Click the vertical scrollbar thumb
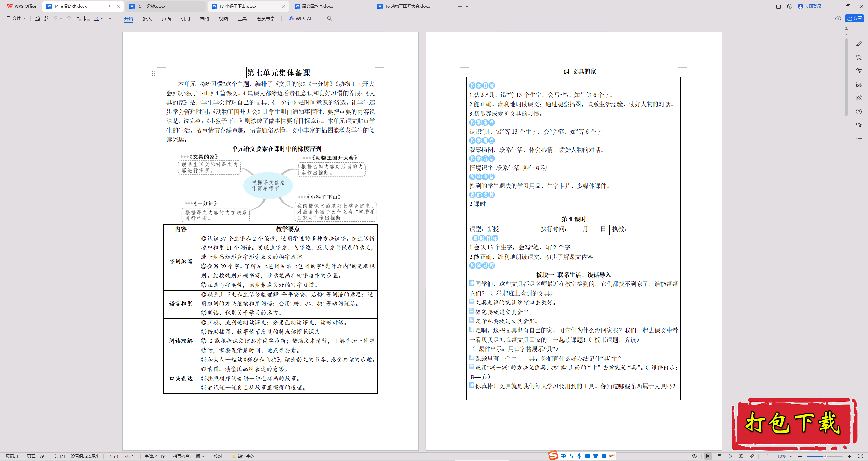The height and width of the screenshot is (461, 868). tap(846, 77)
